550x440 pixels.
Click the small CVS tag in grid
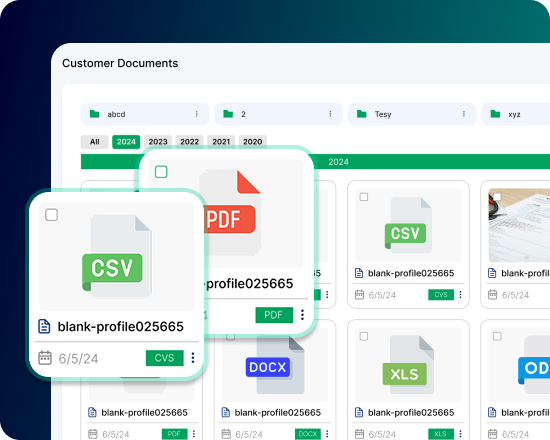pos(441,295)
